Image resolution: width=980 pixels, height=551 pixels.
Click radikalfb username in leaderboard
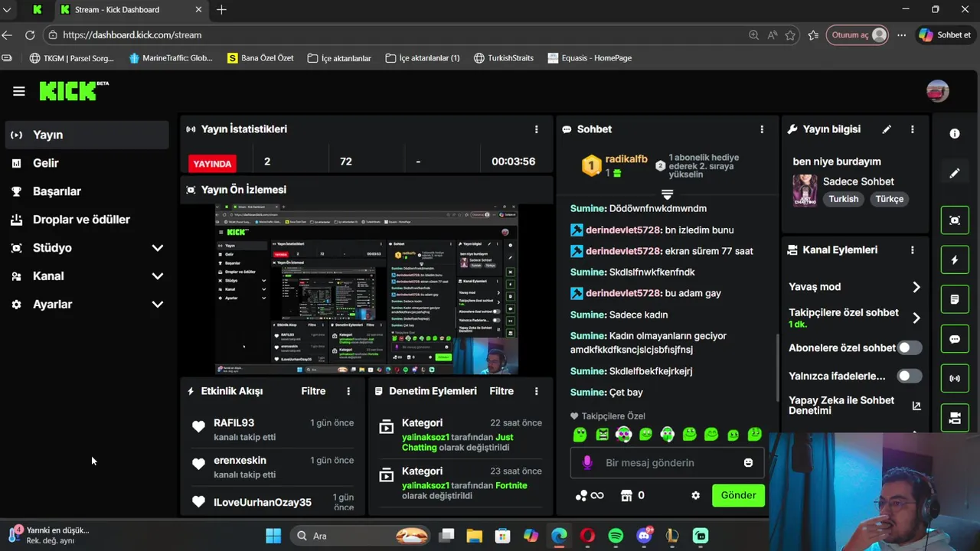[626, 159]
